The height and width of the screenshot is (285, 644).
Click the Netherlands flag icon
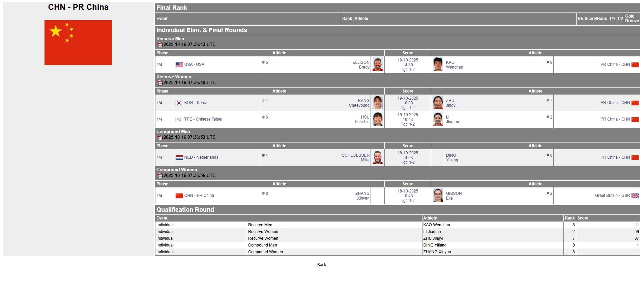[x=179, y=158]
